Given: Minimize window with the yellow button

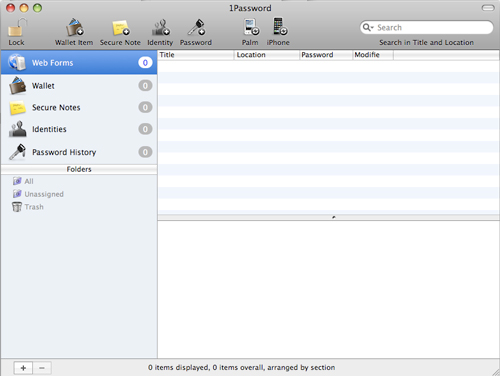Looking at the screenshot, I should tap(24, 8).
